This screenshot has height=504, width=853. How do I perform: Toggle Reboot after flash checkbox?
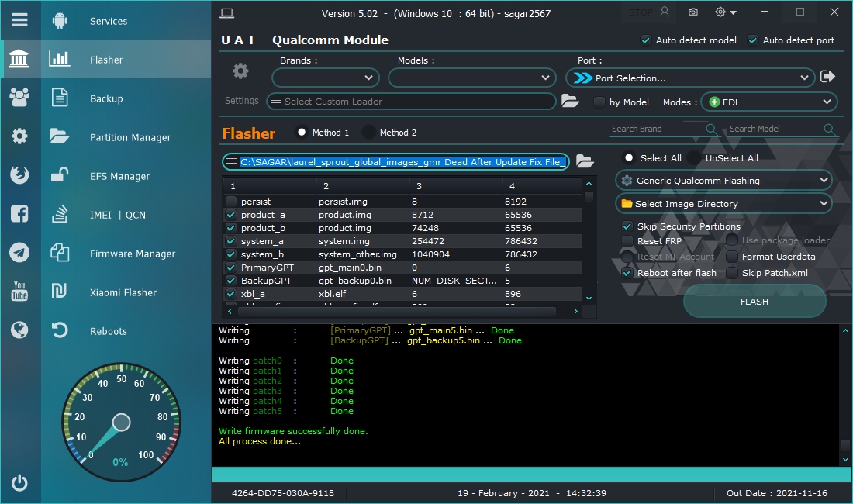[627, 273]
